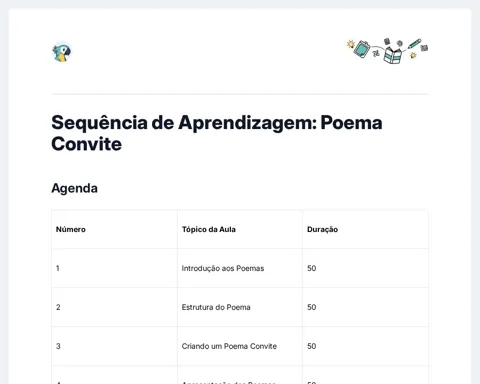The height and width of the screenshot is (384, 480).
Task: Select the document title heading
Action: [217, 133]
